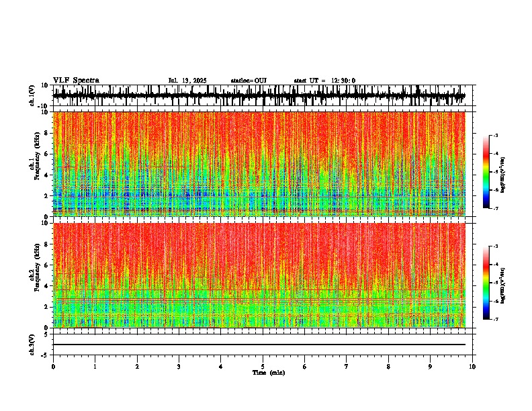The width and height of the screenshot is (532, 411).
Task: Click the "start UT = 12:30:0" header text
Action: click(x=324, y=81)
